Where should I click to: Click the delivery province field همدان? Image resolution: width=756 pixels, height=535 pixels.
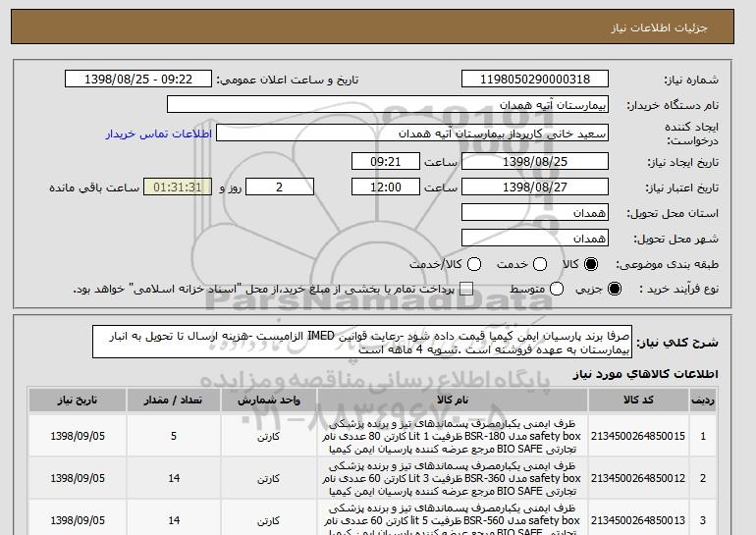(x=535, y=213)
